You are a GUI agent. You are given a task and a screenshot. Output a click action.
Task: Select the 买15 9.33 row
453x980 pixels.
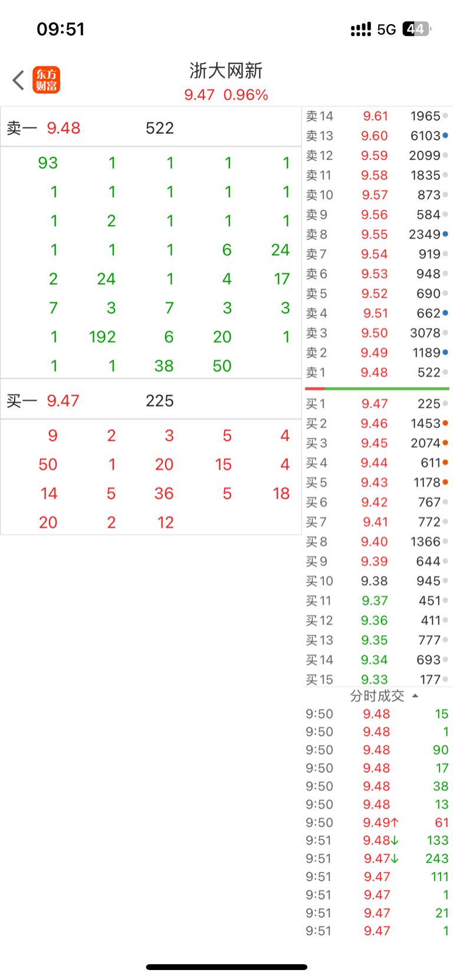pos(377,679)
